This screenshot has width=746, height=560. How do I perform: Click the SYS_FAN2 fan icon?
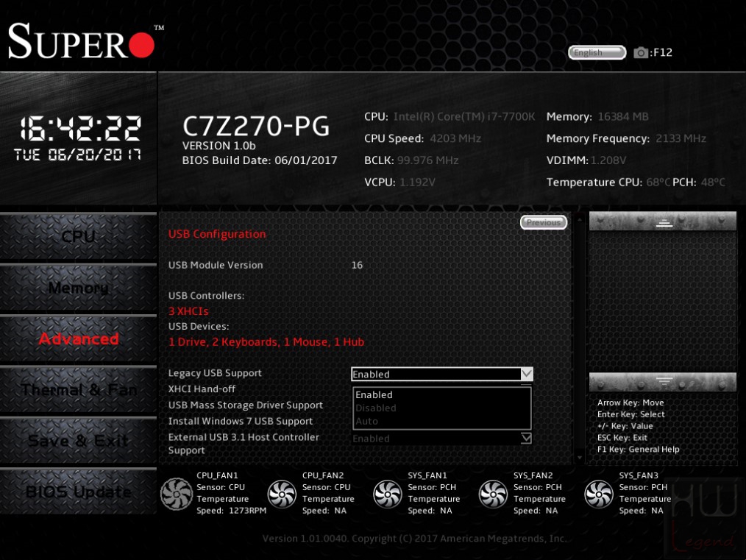[x=493, y=494]
